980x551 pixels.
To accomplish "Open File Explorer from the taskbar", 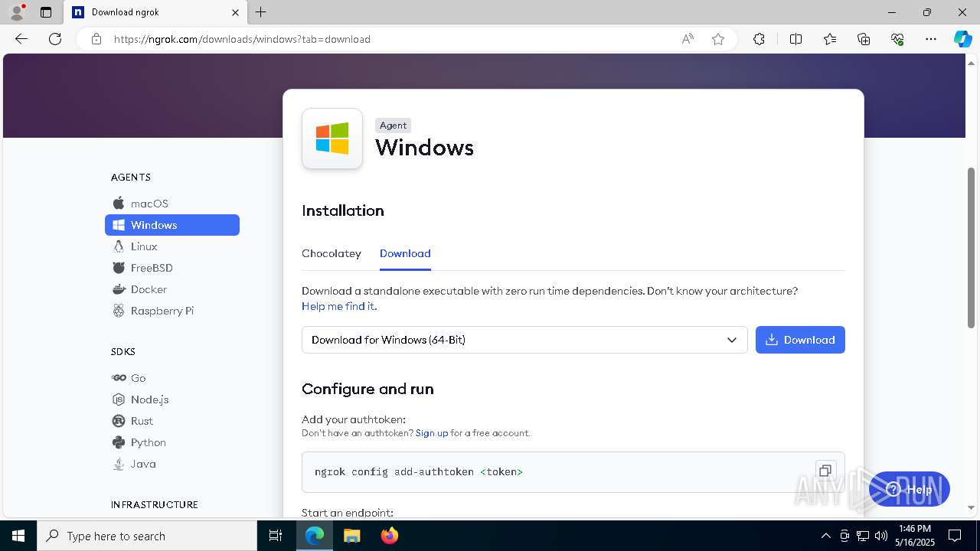I will pyautogui.click(x=351, y=536).
